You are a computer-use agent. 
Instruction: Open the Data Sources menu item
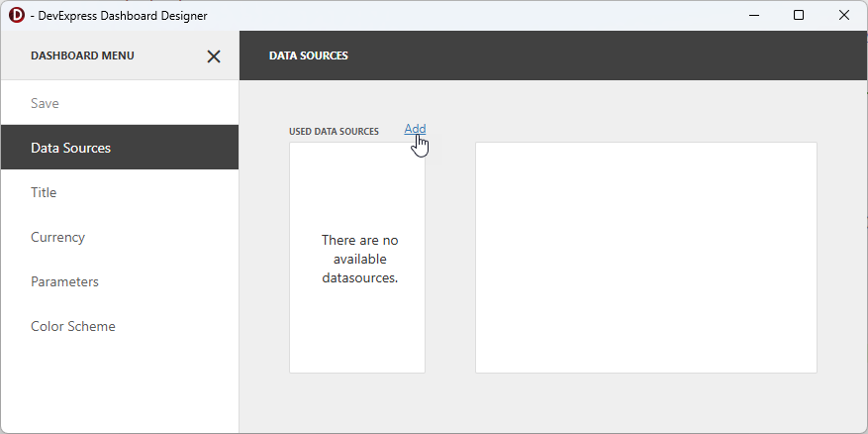[120, 148]
